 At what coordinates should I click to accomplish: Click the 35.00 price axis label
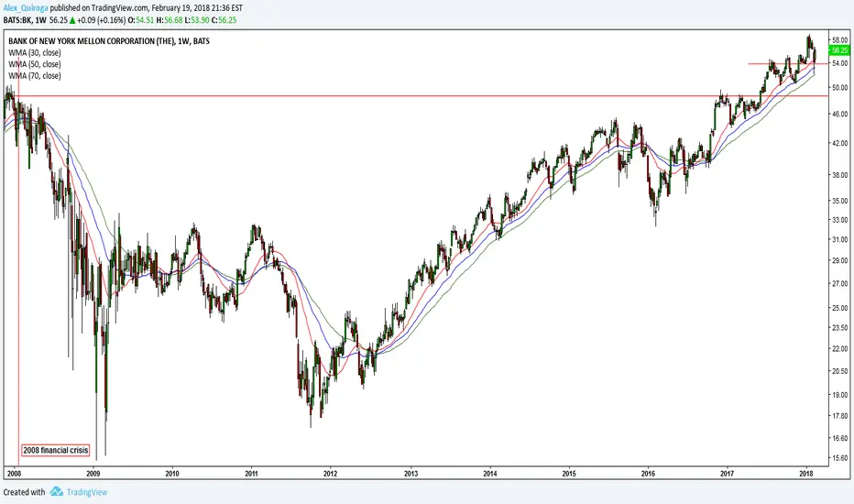click(x=840, y=201)
